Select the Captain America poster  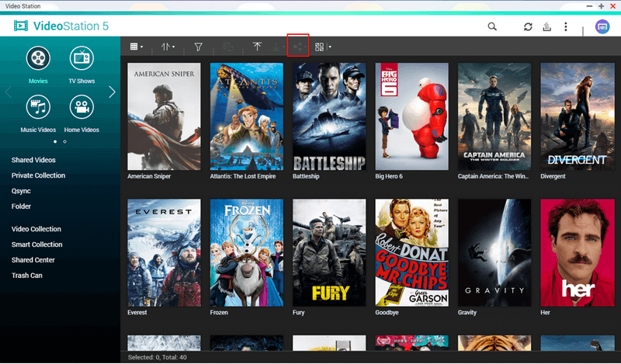(494, 116)
